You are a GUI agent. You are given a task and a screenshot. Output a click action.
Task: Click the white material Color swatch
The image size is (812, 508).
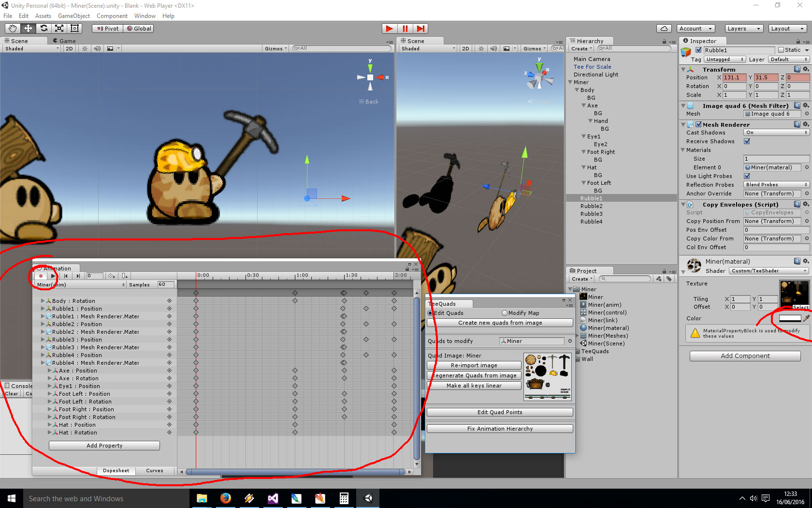tap(790, 318)
